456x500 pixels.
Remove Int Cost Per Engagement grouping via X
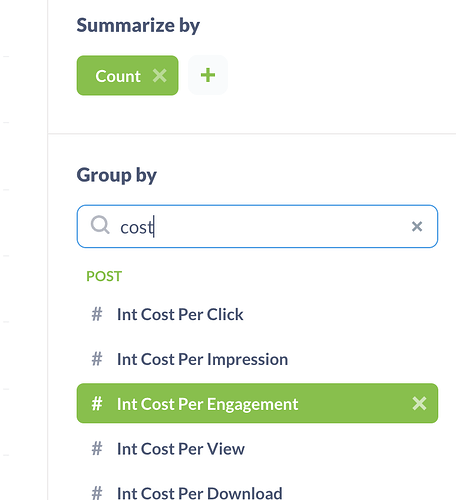419,403
